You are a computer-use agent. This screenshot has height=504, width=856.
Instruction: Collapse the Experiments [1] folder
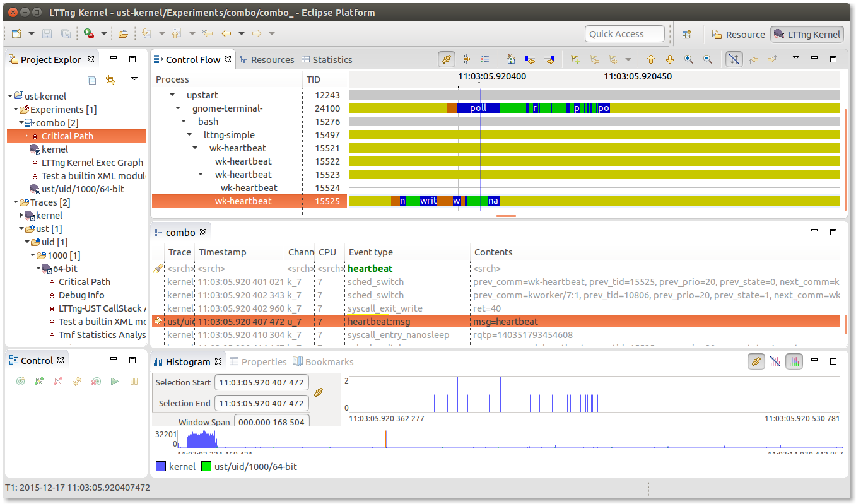click(16, 110)
